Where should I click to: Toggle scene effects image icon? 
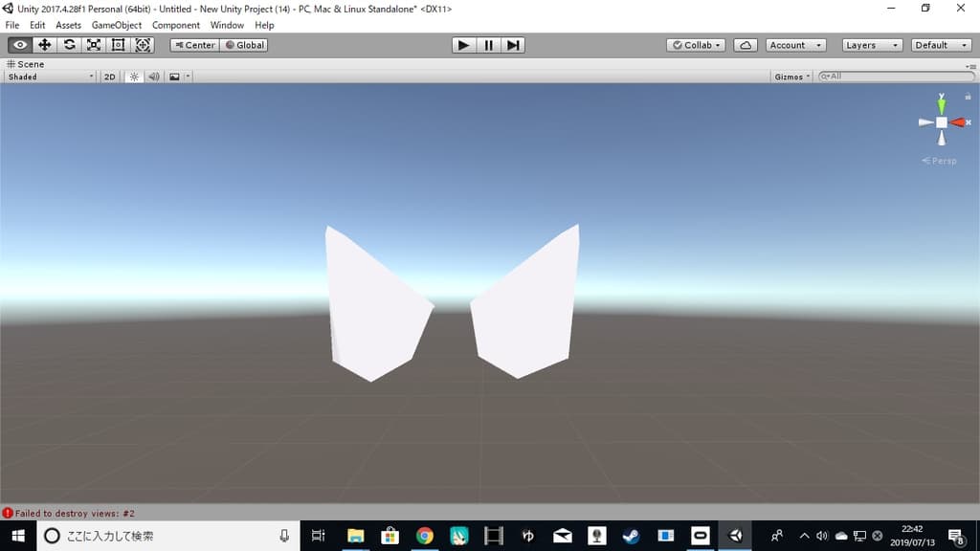[174, 77]
